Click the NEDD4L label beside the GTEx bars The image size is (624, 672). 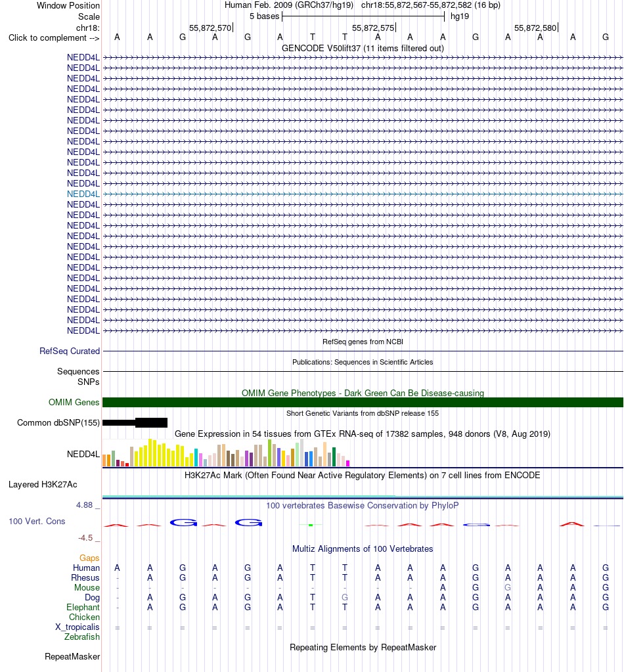[83, 455]
